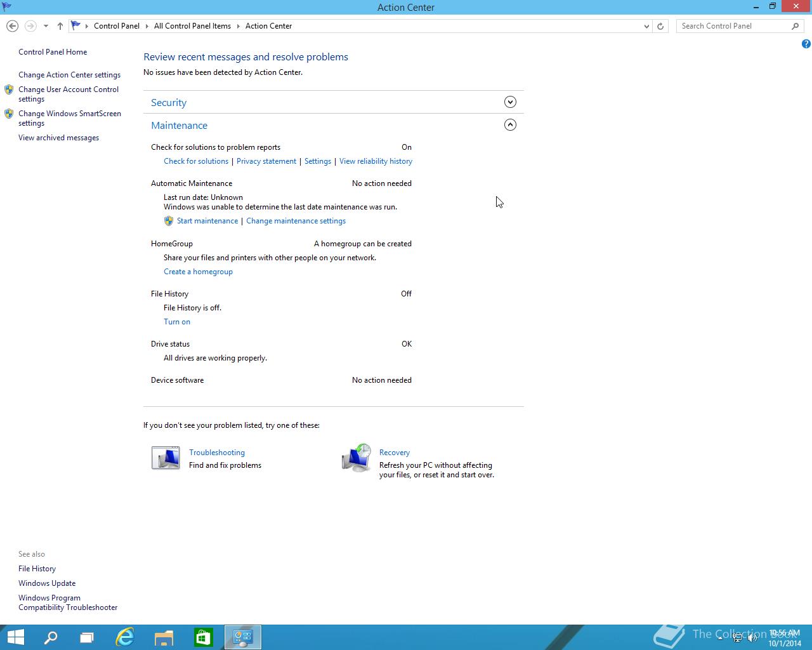This screenshot has width=812, height=650.
Task: Open Change User Account Control settings
Action: point(69,94)
